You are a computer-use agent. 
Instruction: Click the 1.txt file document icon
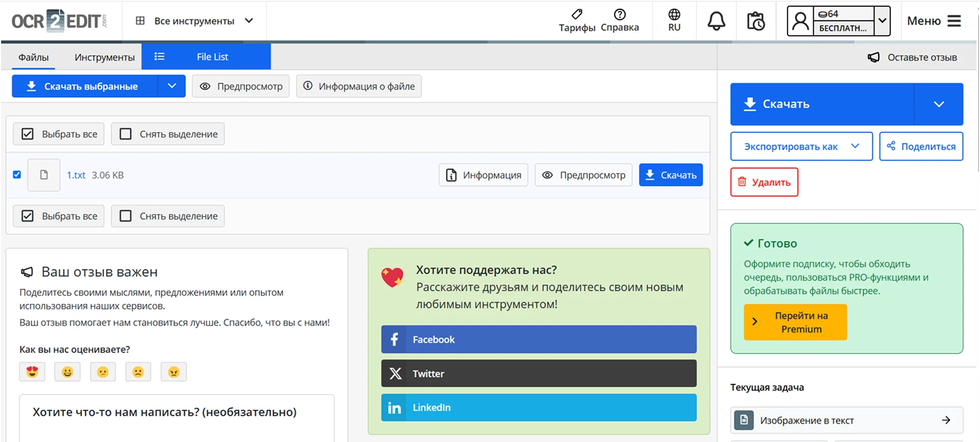click(44, 175)
